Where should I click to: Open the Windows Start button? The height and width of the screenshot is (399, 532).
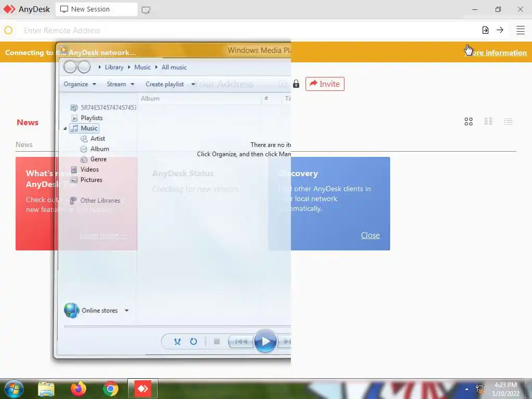pos(14,389)
